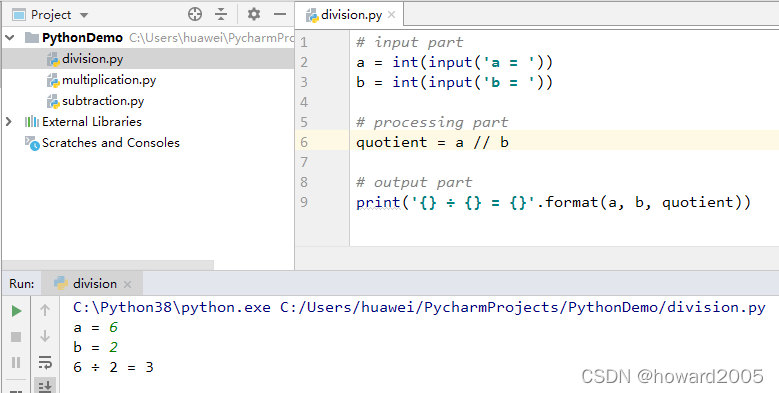This screenshot has height=393, width=779.
Task: Click the print statement on line 9
Action: tap(553, 202)
